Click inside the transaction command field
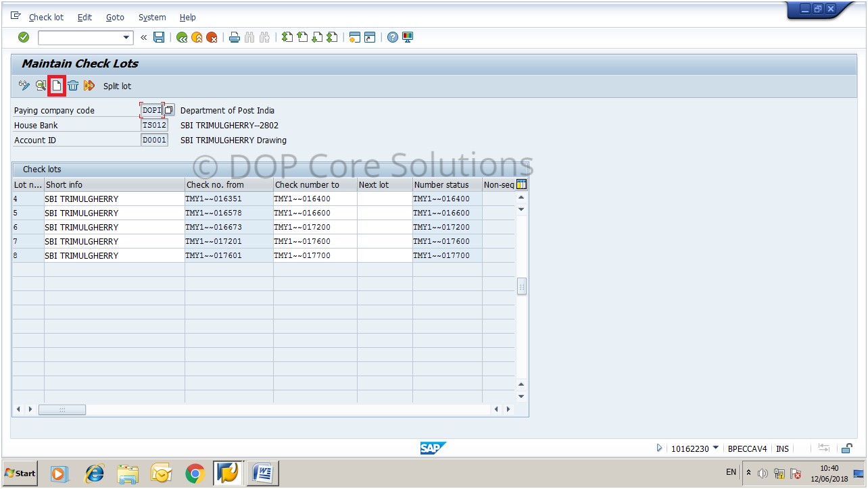This screenshot has width=868, height=489. (x=80, y=37)
